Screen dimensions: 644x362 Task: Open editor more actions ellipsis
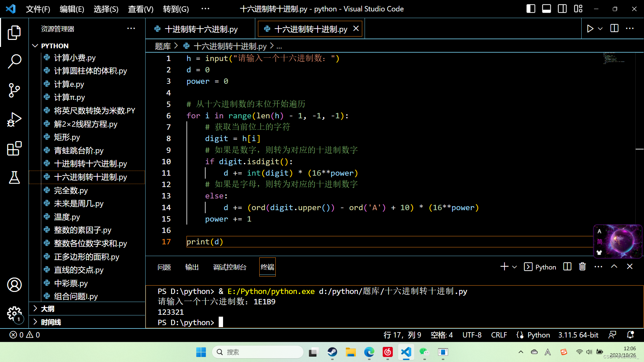tap(630, 29)
